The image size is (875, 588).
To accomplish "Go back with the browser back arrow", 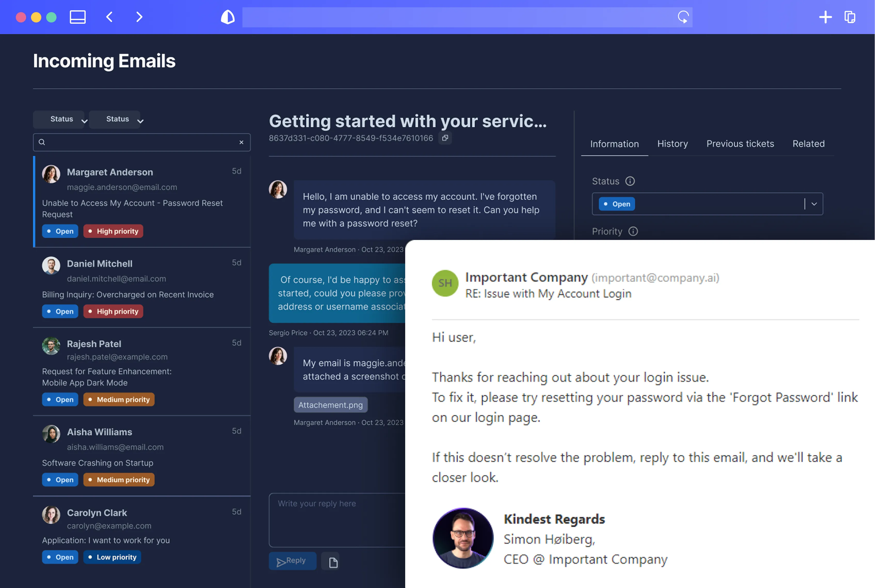I will (109, 17).
